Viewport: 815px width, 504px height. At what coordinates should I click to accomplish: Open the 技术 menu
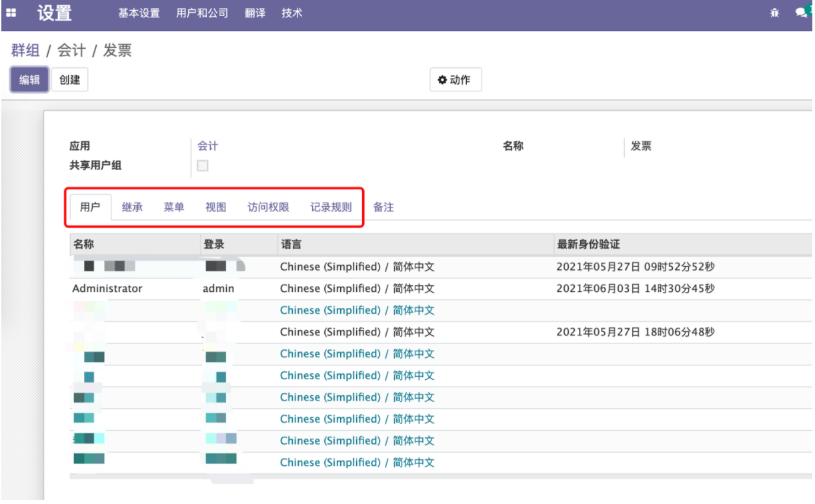[291, 13]
